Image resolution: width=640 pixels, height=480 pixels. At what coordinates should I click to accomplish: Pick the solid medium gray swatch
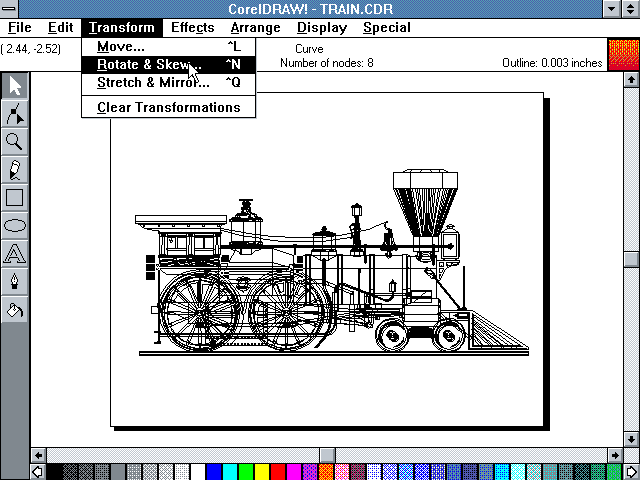point(118,472)
